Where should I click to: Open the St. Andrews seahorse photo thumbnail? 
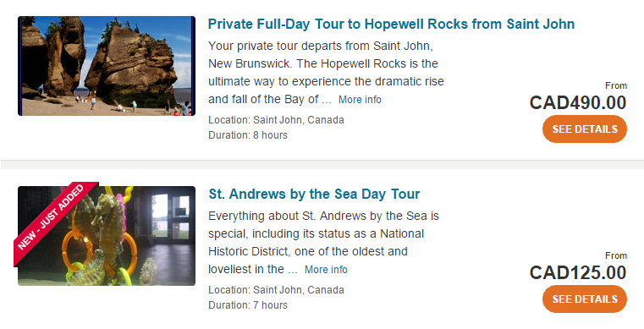(x=107, y=236)
